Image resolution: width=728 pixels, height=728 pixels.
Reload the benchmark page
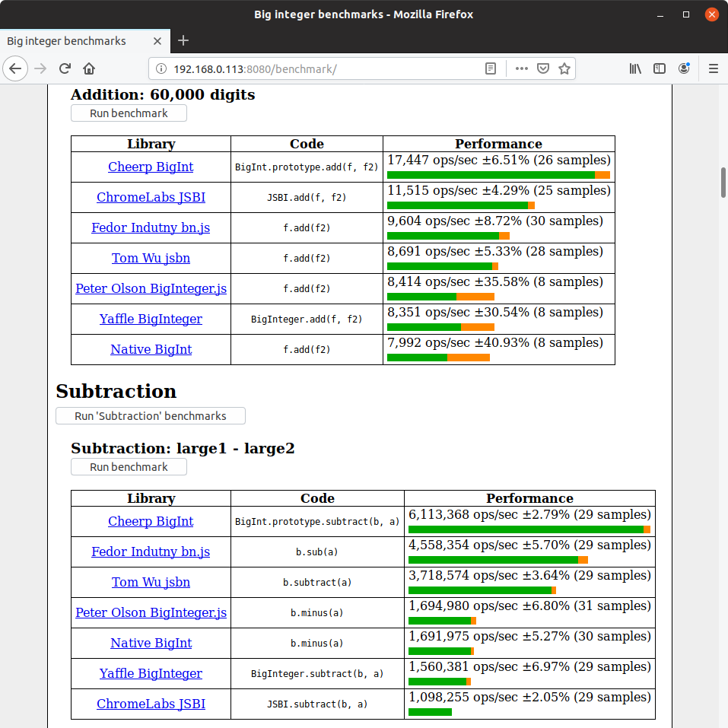point(65,68)
